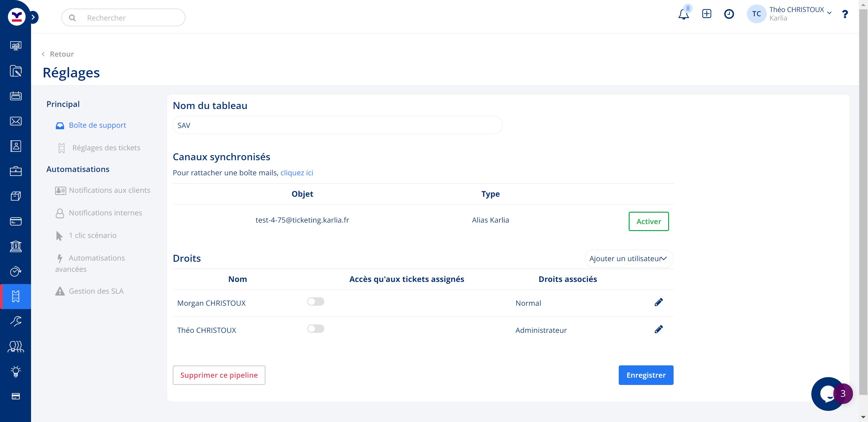
Task: Click the Enregistrer button
Action: click(x=646, y=375)
